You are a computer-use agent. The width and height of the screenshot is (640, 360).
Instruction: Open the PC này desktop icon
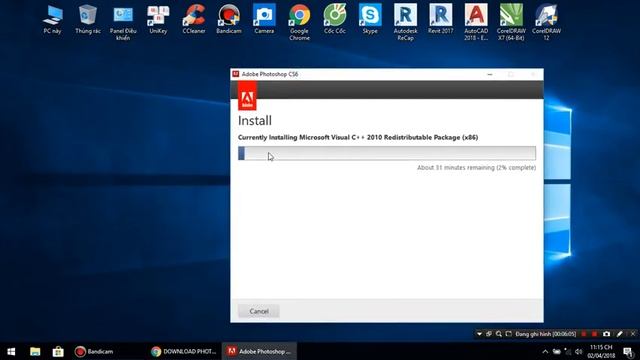click(x=53, y=19)
